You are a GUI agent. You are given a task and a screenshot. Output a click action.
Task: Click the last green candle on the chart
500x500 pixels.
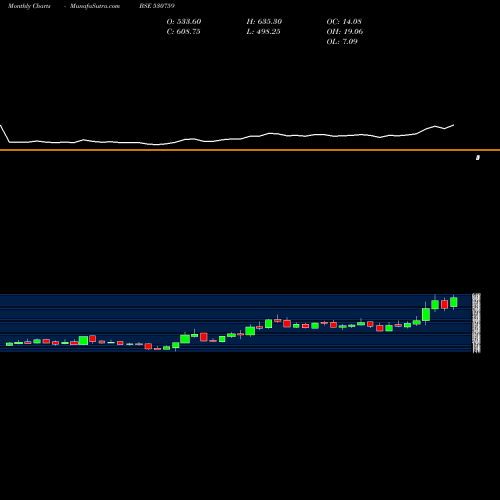pyautogui.click(x=454, y=302)
